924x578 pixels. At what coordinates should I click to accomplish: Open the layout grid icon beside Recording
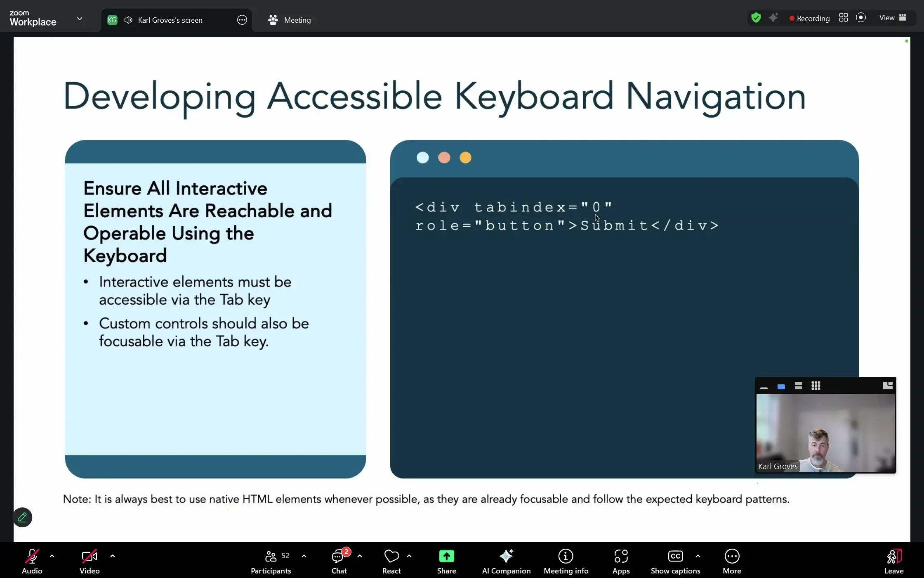pyautogui.click(x=843, y=18)
